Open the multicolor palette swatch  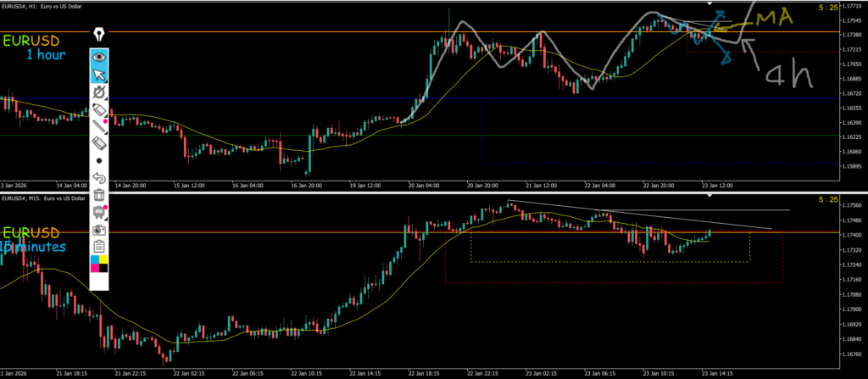(x=99, y=264)
